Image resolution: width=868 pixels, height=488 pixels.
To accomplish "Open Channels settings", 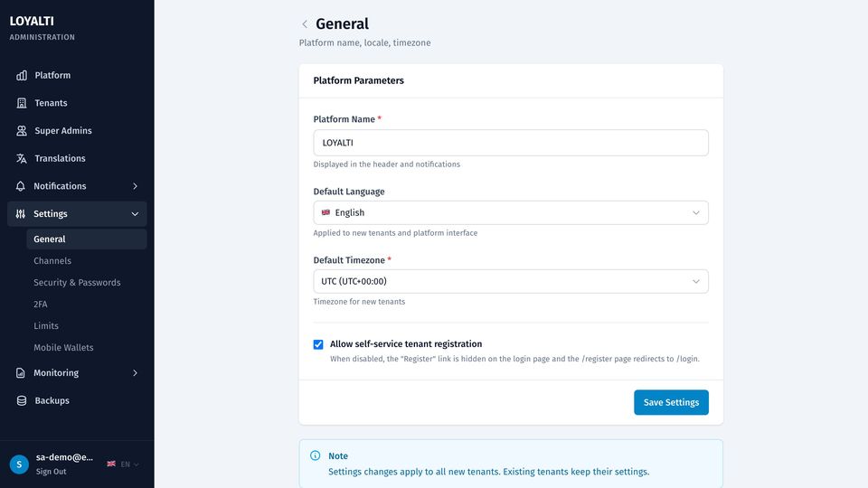I will tap(87, 260).
